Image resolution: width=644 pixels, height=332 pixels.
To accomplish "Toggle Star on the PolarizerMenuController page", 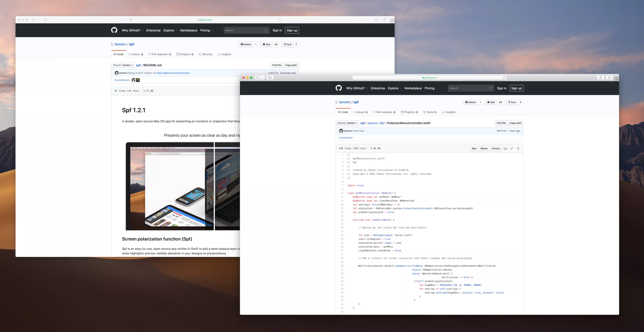I will [491, 102].
